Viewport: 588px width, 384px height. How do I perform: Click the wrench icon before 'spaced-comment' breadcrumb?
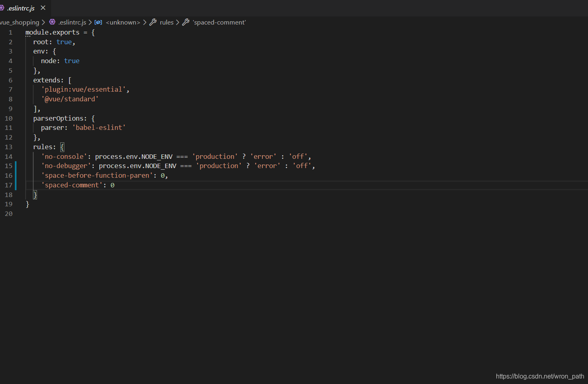(186, 22)
